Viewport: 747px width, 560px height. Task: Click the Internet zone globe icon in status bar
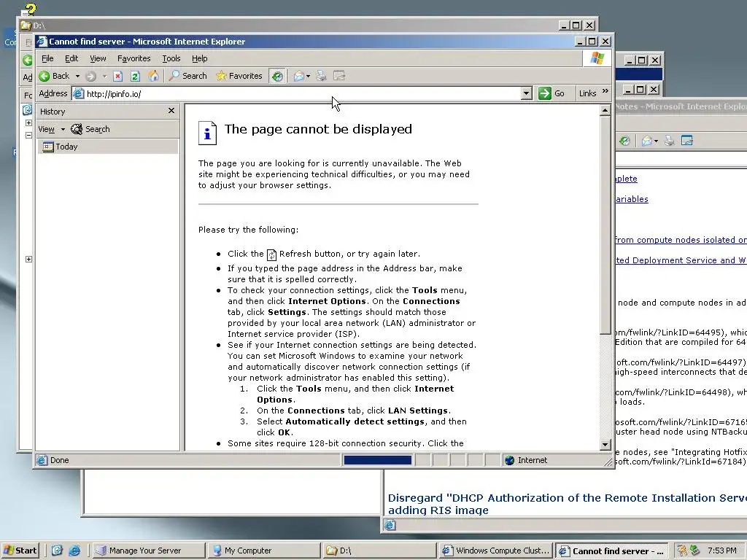tap(510, 460)
